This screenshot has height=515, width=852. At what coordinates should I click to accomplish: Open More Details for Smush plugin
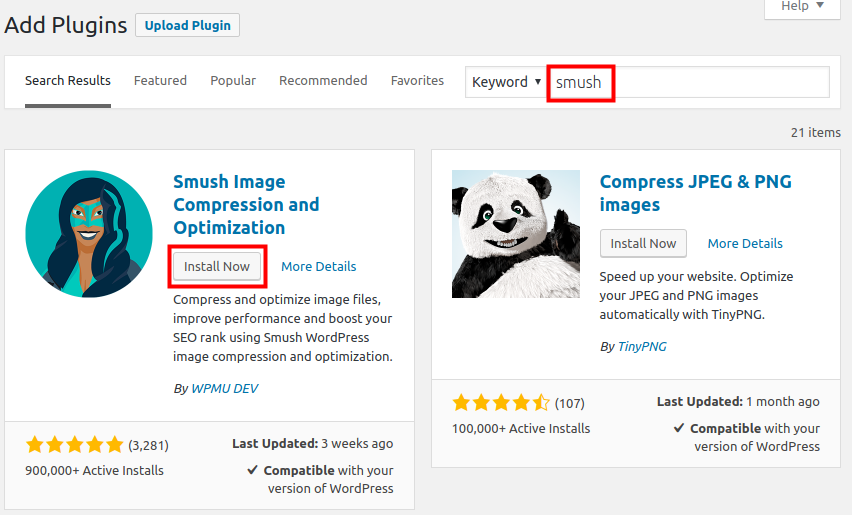click(x=318, y=266)
